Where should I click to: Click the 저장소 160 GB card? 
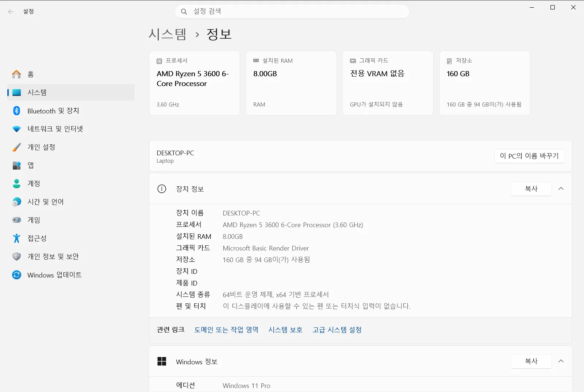[485, 83]
